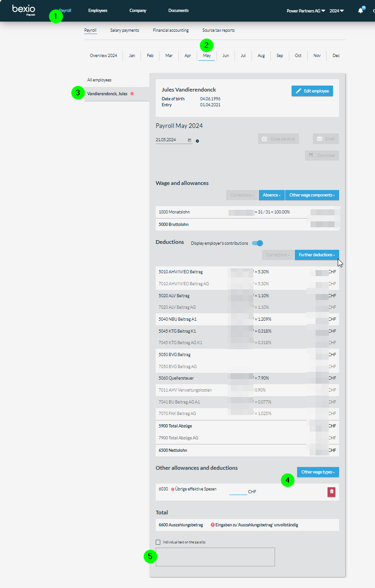Open the Employees menu
This screenshot has width=375, height=588.
(x=98, y=11)
